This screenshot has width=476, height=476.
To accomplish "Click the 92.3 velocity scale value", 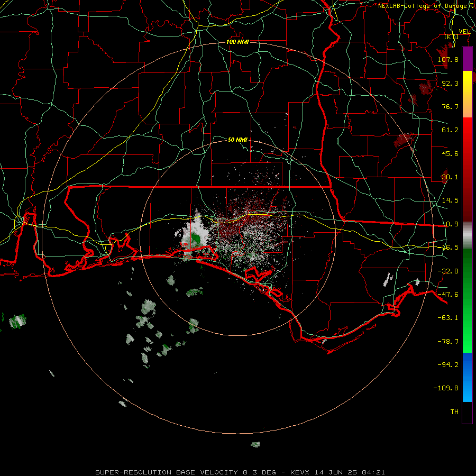I will (x=450, y=83).
